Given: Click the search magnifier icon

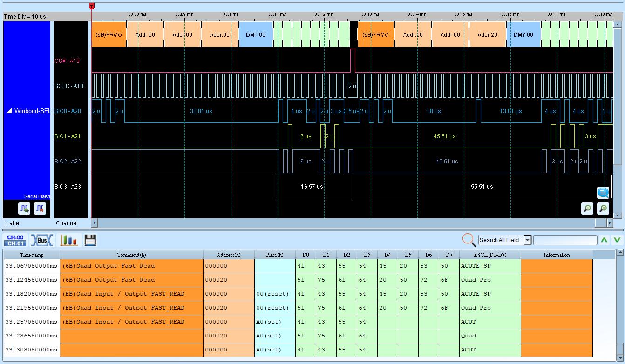Looking at the screenshot, I should pyautogui.click(x=469, y=240).
